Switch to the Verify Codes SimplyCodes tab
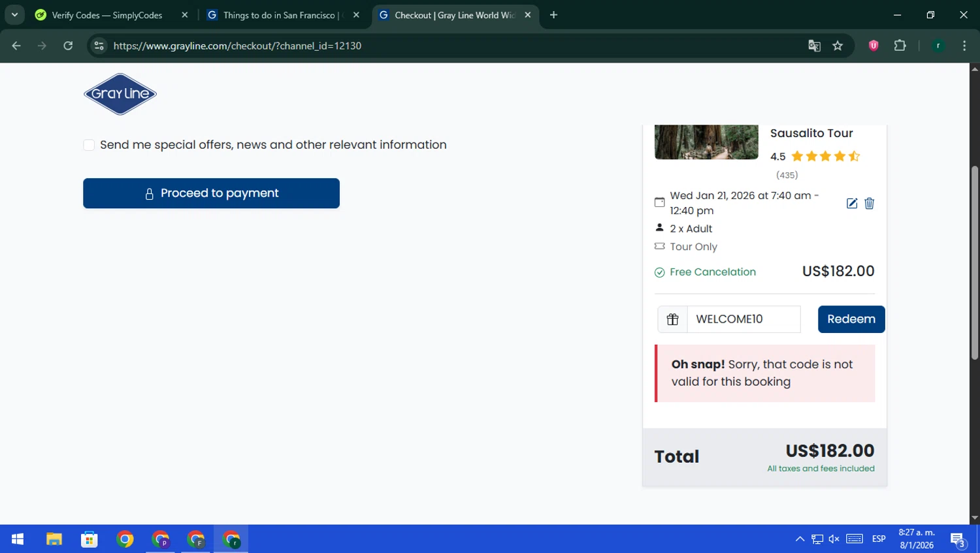This screenshot has height=553, width=980. [106, 15]
